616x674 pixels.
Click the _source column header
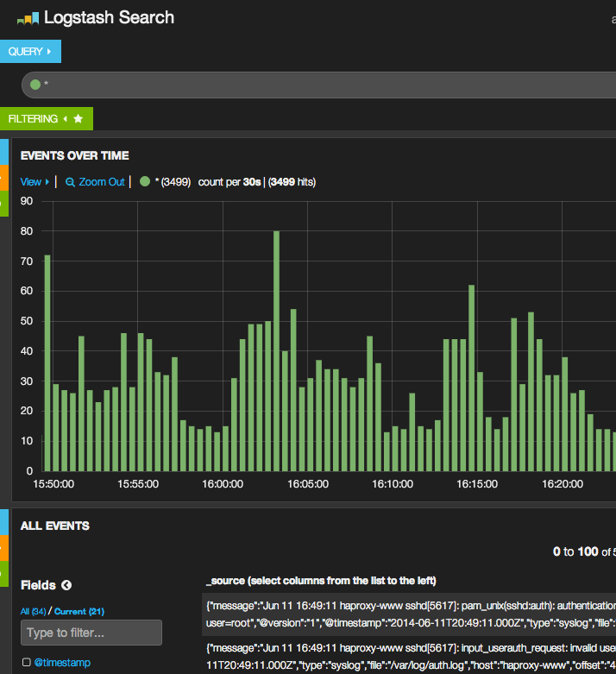pyautogui.click(x=321, y=581)
